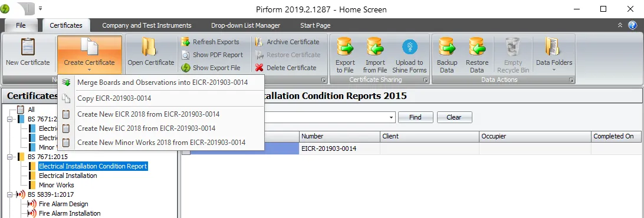644x218 pixels.
Task: Select Electrical Installation Condition Report tree item
Action: 93,166
